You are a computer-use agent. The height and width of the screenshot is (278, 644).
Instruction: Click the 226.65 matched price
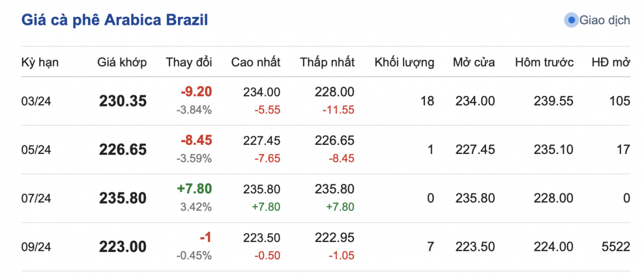click(123, 149)
